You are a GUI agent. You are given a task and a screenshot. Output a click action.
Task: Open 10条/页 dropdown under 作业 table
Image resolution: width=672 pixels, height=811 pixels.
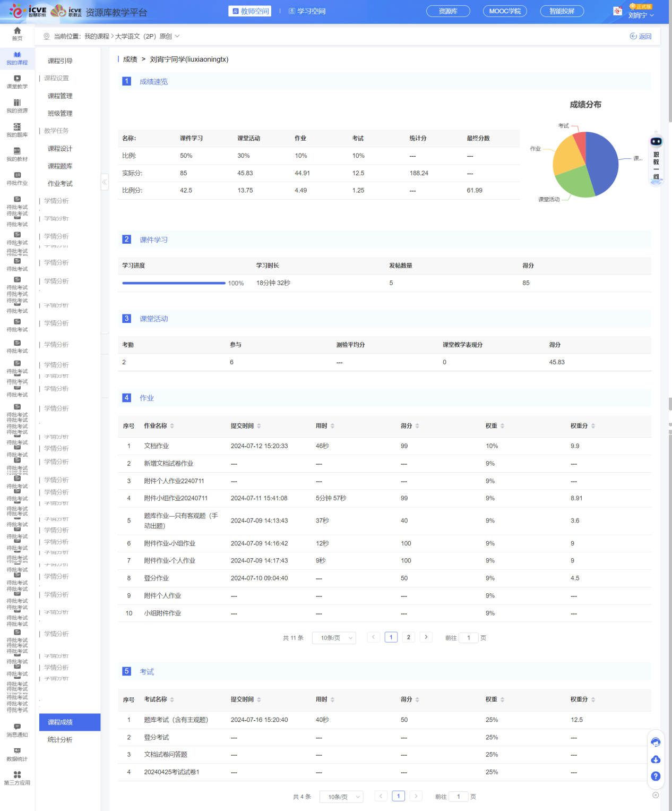tap(334, 638)
